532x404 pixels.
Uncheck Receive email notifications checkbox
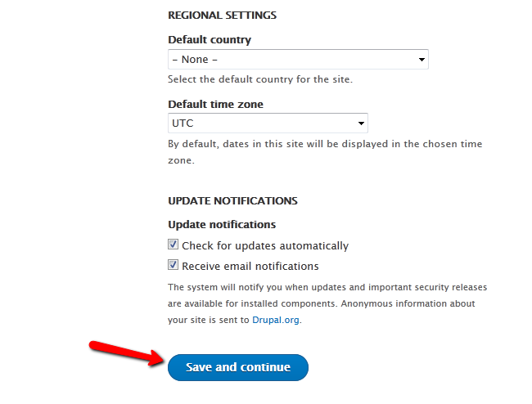tap(173, 265)
